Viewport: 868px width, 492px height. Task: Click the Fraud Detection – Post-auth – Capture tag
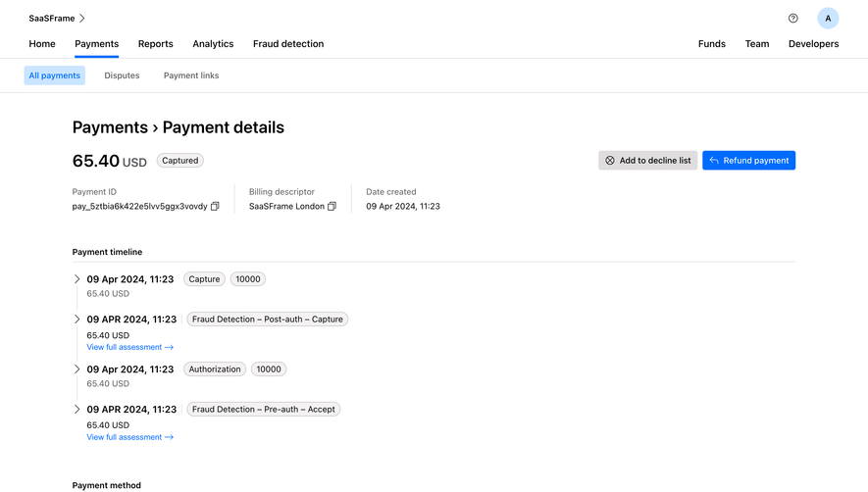coord(268,320)
